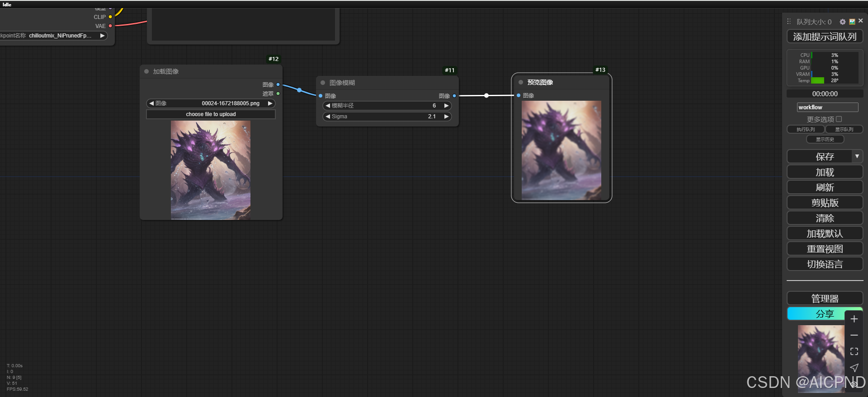Viewport: 868px width, 397px height.
Task: Click the workflow name input field
Action: 827,107
